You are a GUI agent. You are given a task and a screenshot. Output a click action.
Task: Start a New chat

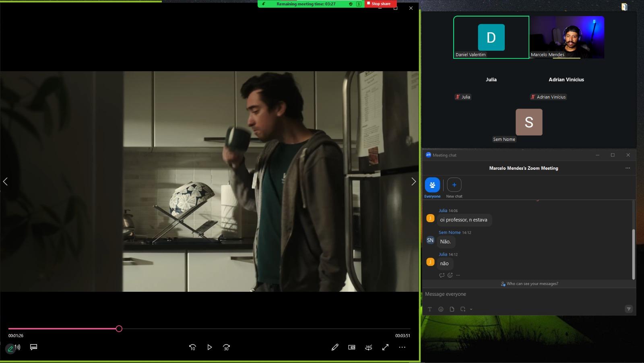click(x=454, y=188)
